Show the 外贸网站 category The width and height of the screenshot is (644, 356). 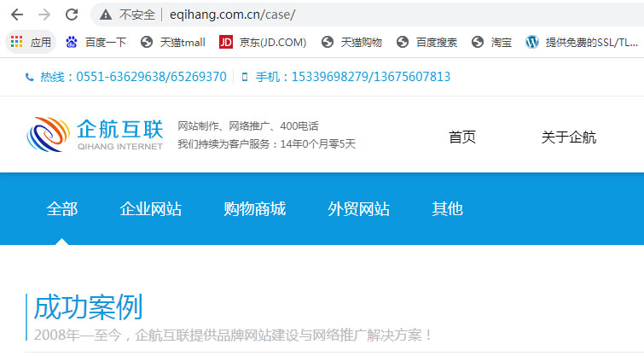point(358,209)
